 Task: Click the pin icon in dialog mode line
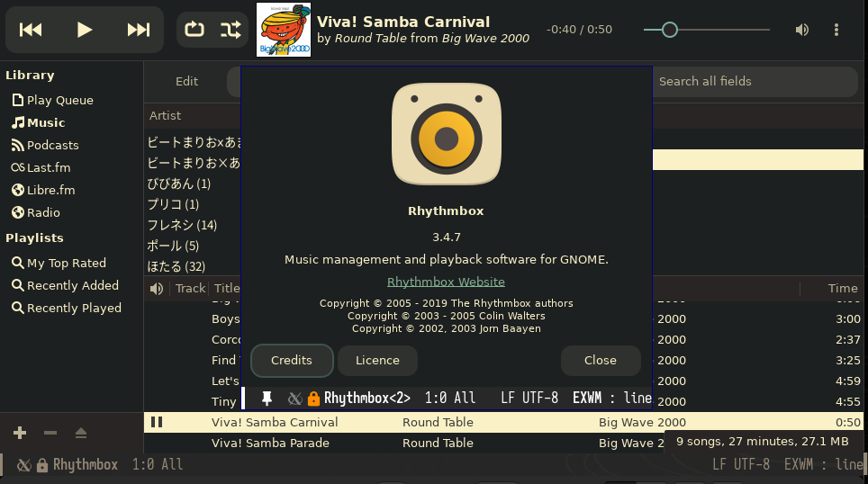(x=267, y=399)
